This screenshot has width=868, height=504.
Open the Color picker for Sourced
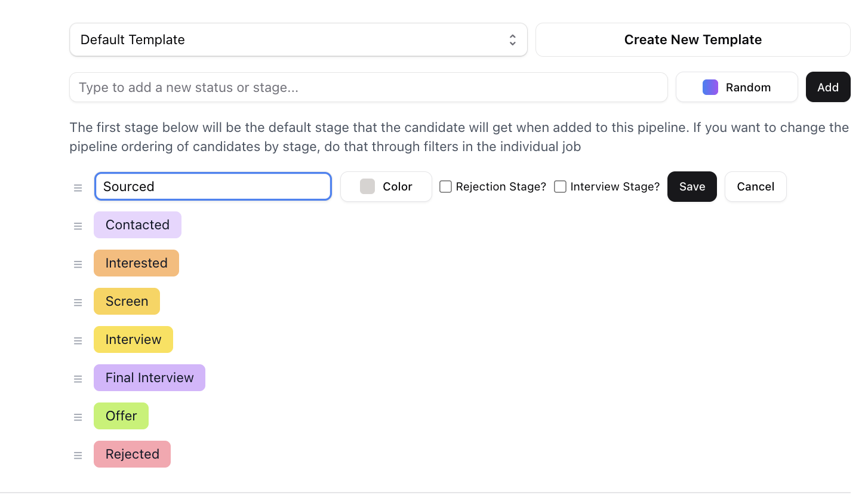point(386,187)
